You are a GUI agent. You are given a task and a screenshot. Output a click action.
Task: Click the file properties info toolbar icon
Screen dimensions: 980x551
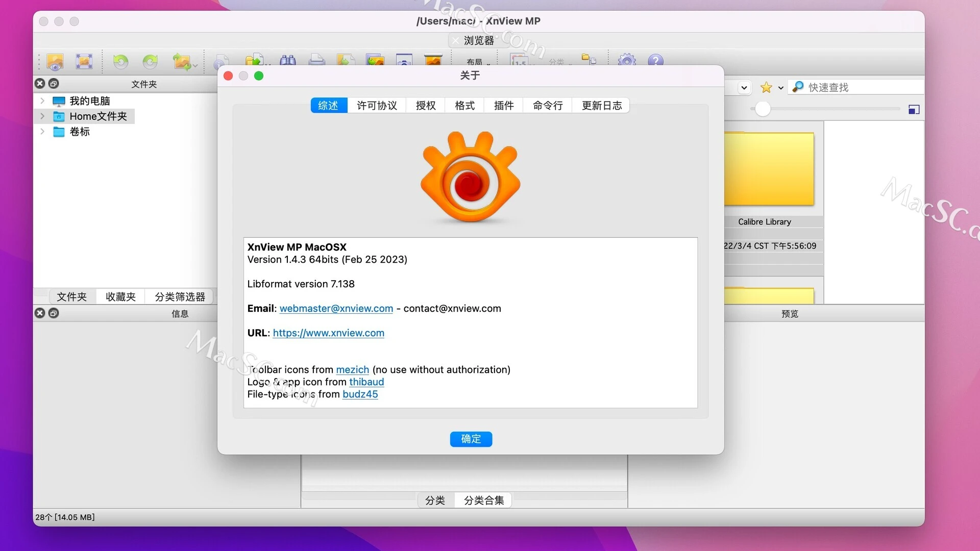[x=221, y=61]
